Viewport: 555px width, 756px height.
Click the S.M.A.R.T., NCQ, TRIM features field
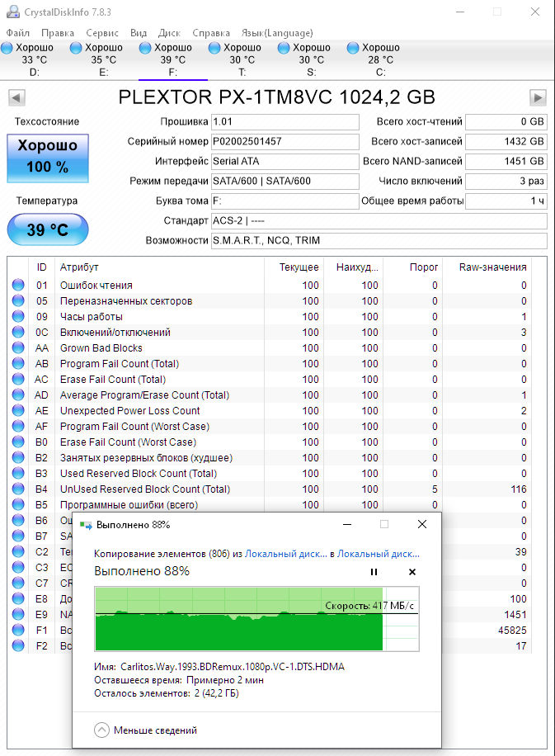379,241
